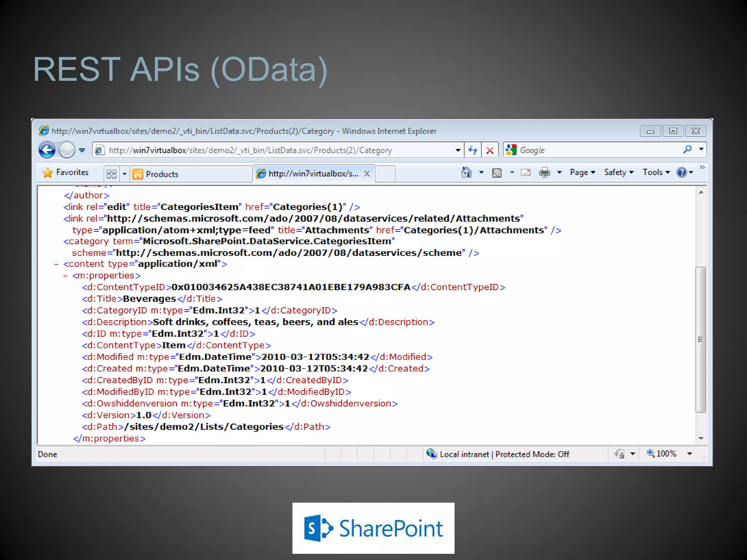Click the ContentTypeID hex value
The height and width of the screenshot is (560, 747).
[x=291, y=287]
